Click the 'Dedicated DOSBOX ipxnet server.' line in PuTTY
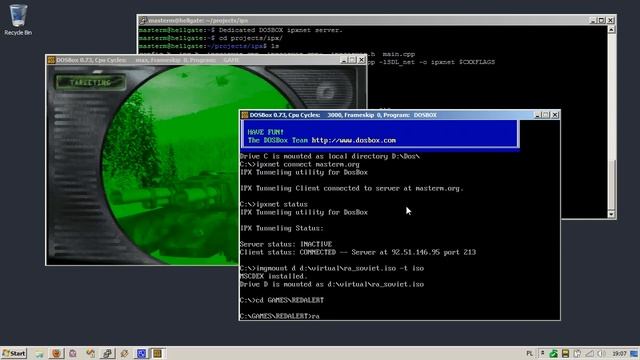This screenshot has height=360, width=640. coord(240,30)
